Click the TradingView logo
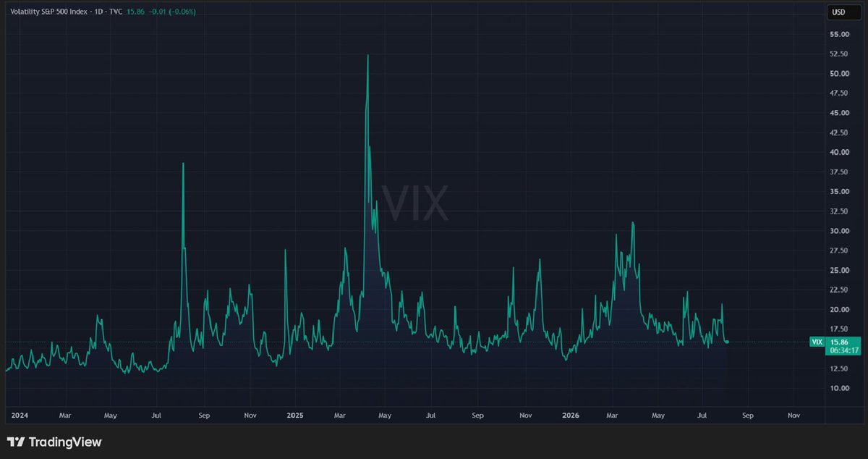This screenshot has width=868, height=459. [54, 442]
